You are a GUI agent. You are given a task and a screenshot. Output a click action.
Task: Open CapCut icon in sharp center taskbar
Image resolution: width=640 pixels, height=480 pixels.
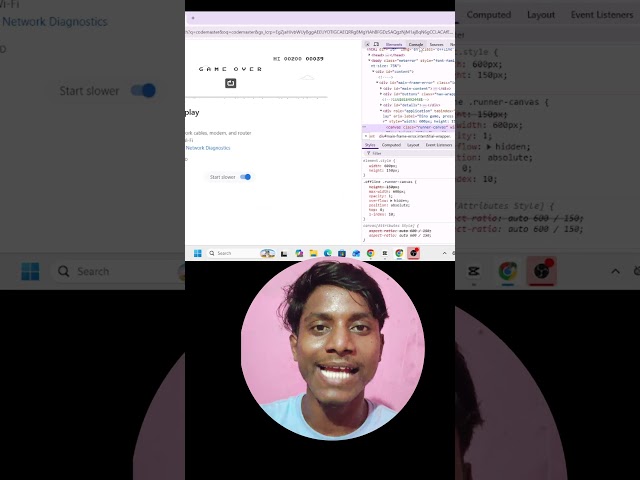pyautogui.click(x=384, y=253)
